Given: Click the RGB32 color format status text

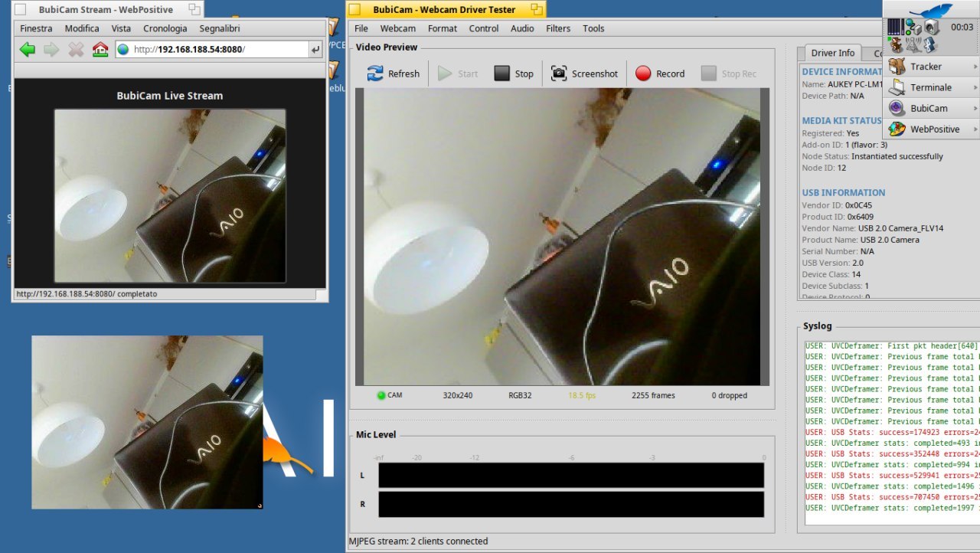Looking at the screenshot, I should pyautogui.click(x=520, y=395).
